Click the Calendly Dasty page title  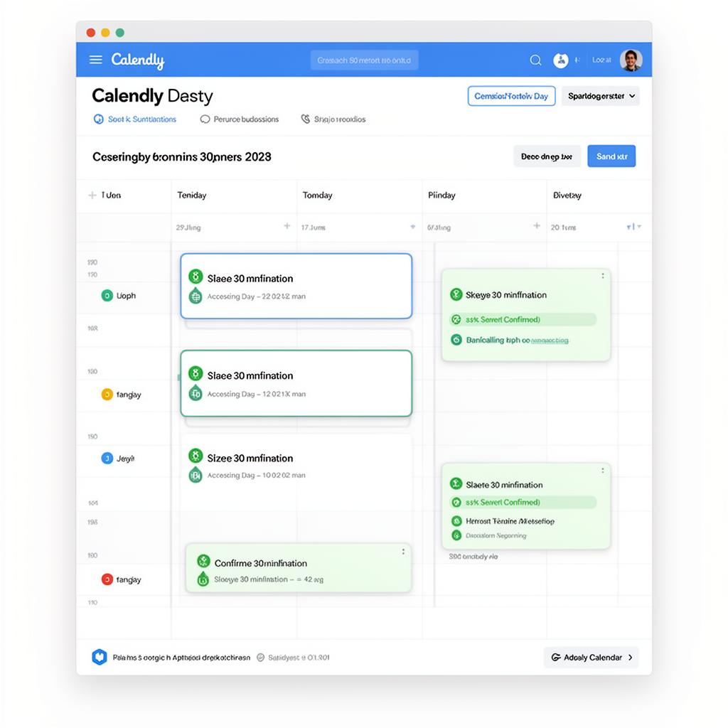(x=152, y=96)
